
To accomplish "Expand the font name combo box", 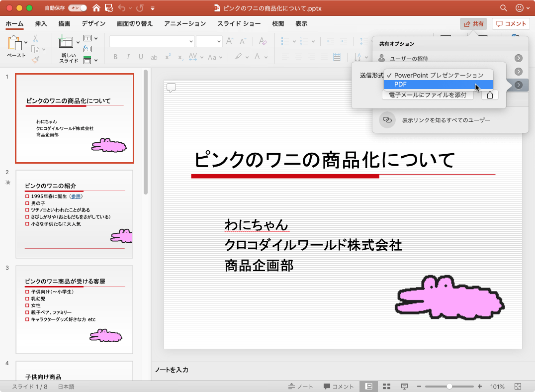I will 191,41.
